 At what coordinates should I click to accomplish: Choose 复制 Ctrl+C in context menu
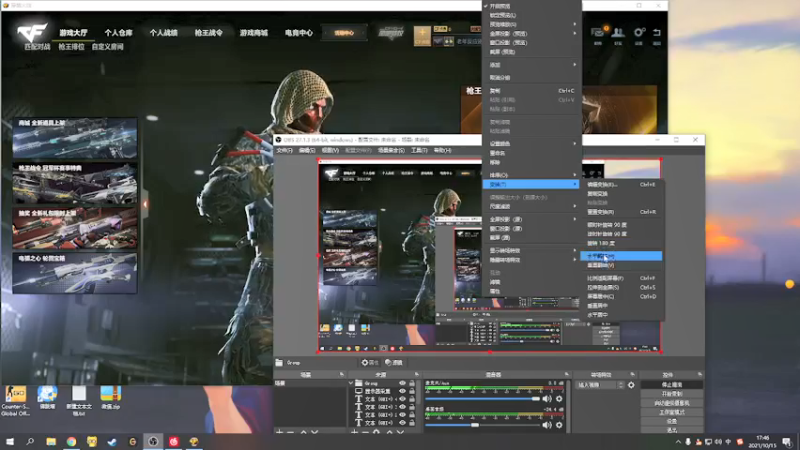[x=531, y=91]
